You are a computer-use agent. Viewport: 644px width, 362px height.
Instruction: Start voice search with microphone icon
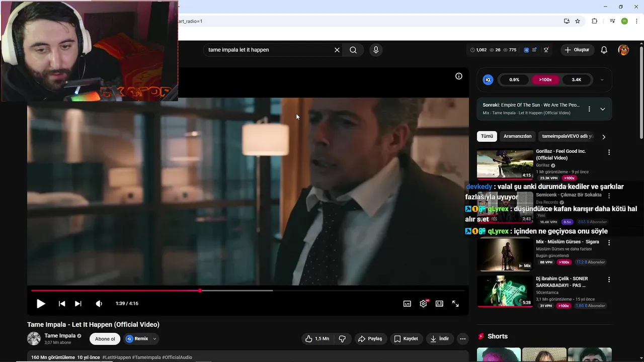[375, 50]
